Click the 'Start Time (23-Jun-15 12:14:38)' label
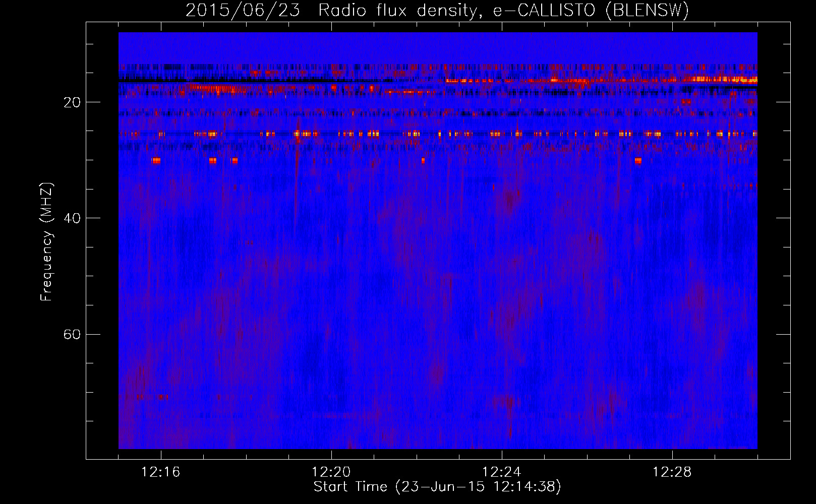The image size is (816, 504). [437, 487]
